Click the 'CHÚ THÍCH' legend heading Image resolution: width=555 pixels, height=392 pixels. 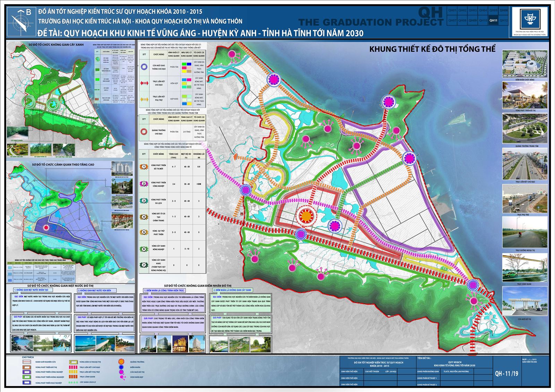point(28,357)
